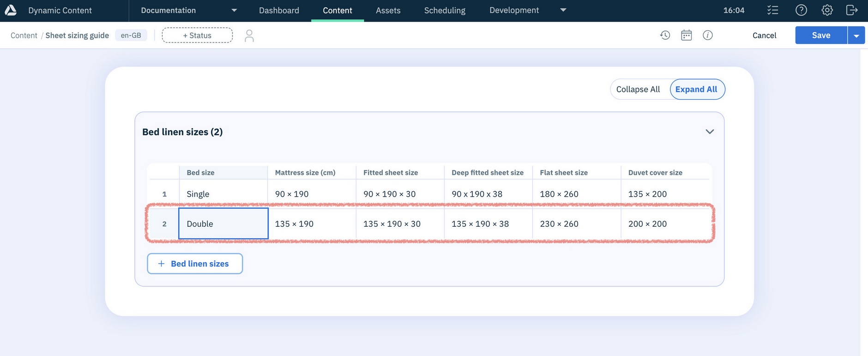Select the Double bed size cell
The width and height of the screenshot is (868, 356).
coord(223,224)
